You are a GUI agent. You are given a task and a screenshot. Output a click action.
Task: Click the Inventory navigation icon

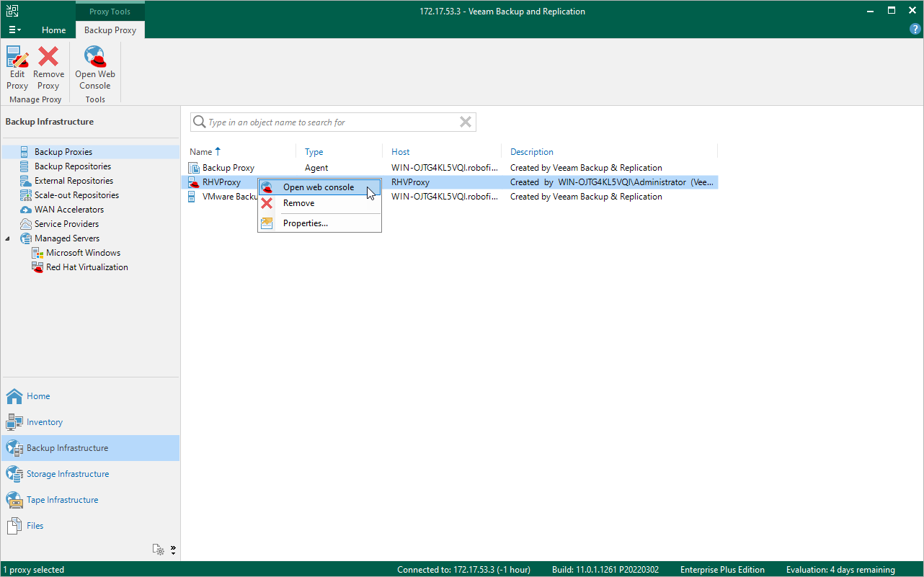[14, 422]
